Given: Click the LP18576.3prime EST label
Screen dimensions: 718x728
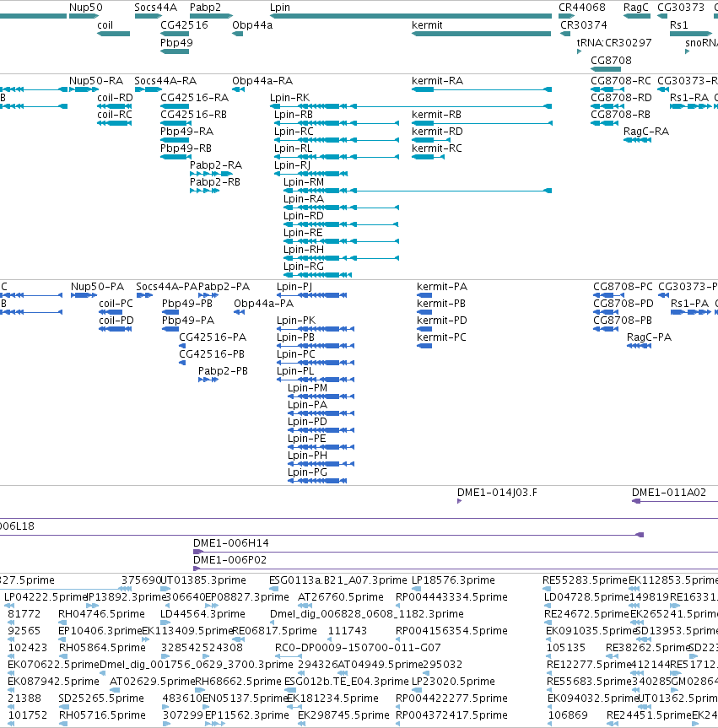Looking at the screenshot, I should click(x=453, y=580).
